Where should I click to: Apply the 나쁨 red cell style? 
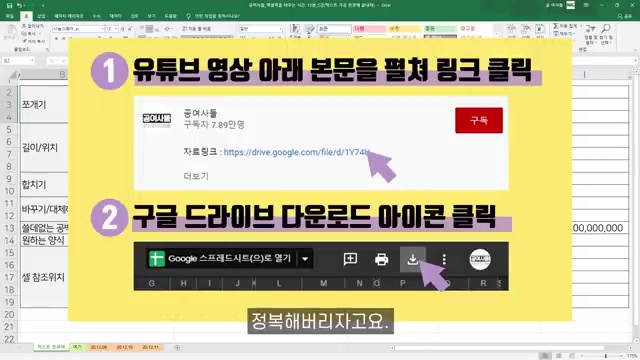click(x=369, y=29)
